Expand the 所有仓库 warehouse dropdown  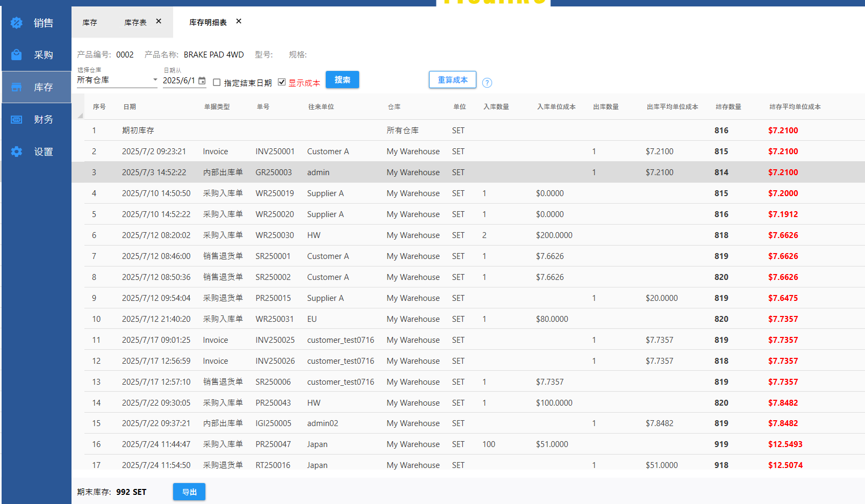pyautogui.click(x=155, y=80)
